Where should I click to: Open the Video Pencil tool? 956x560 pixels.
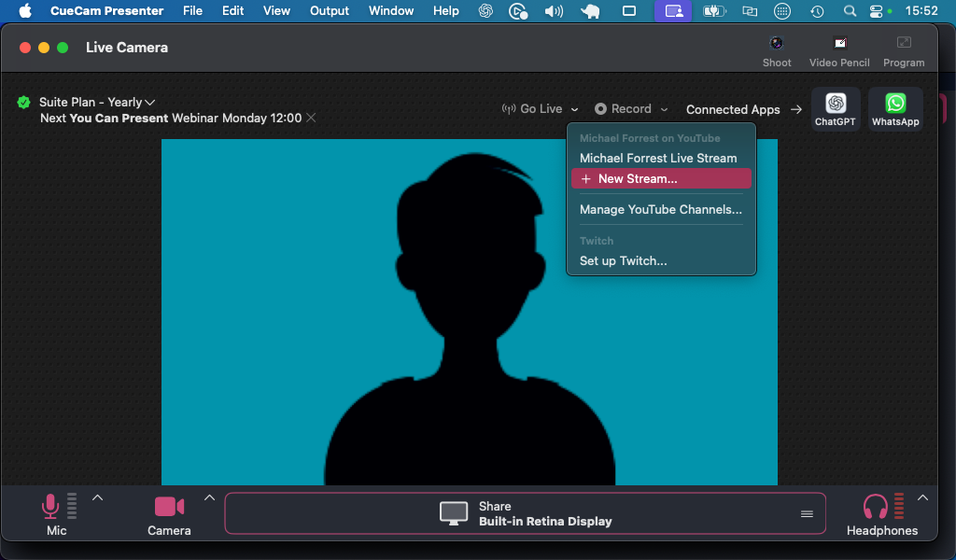839,51
